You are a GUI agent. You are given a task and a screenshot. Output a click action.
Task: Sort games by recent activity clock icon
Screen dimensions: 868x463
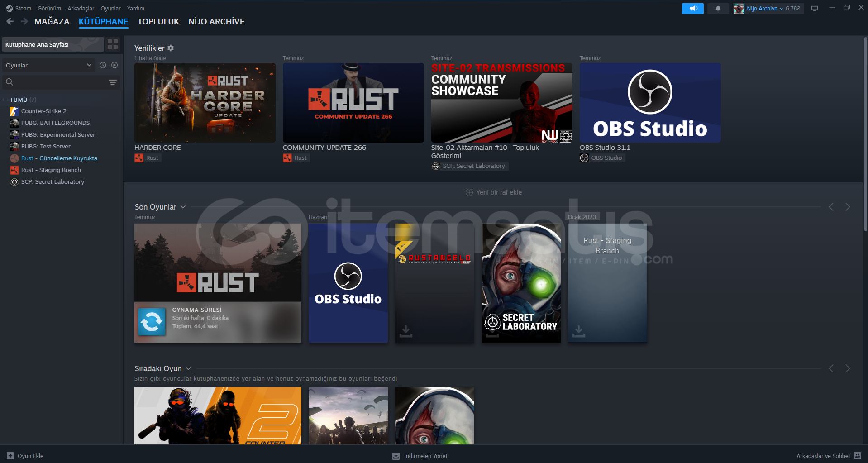tap(103, 65)
